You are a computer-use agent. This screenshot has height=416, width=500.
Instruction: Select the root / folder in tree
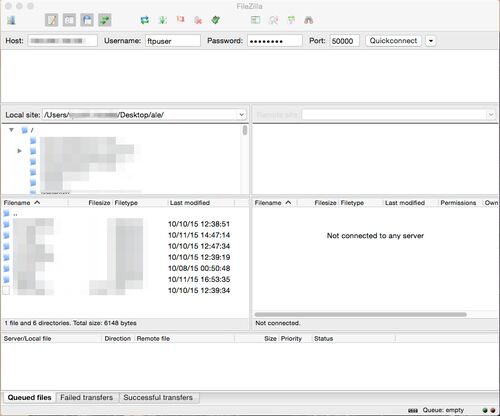coord(28,130)
